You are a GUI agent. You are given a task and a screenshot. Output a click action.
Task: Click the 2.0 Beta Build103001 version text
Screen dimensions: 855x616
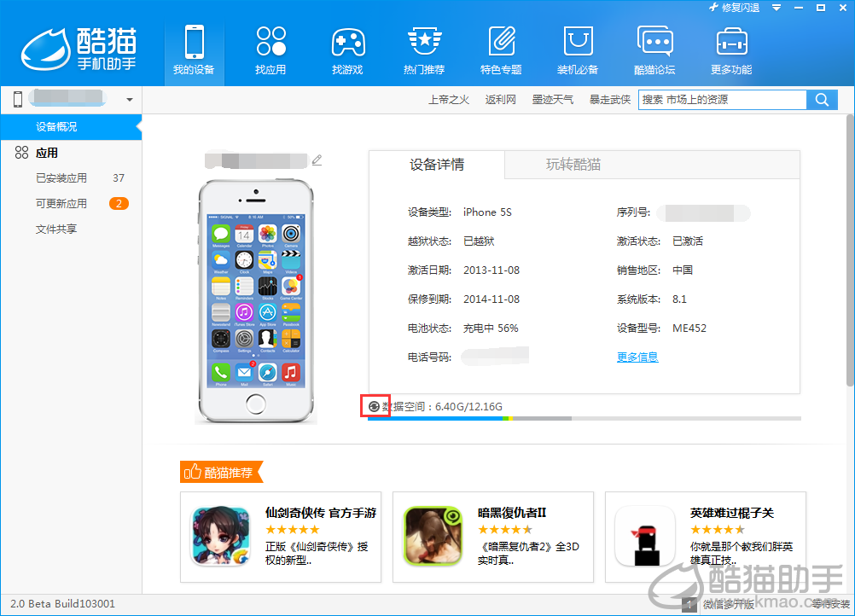pyautogui.click(x=62, y=604)
